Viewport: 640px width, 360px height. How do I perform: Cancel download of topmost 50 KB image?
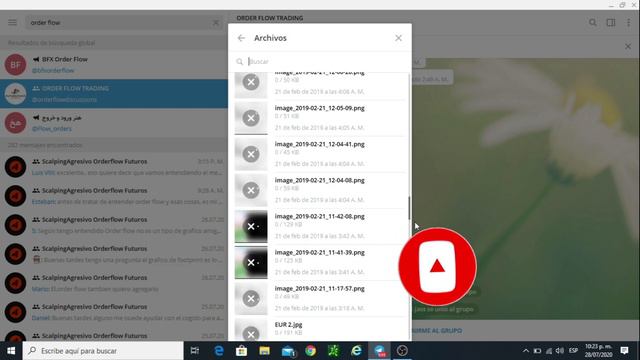pos(251,82)
